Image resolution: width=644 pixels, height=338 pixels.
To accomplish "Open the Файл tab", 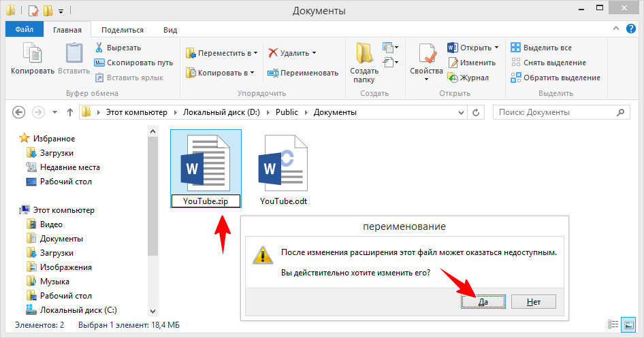I will tap(25, 29).
